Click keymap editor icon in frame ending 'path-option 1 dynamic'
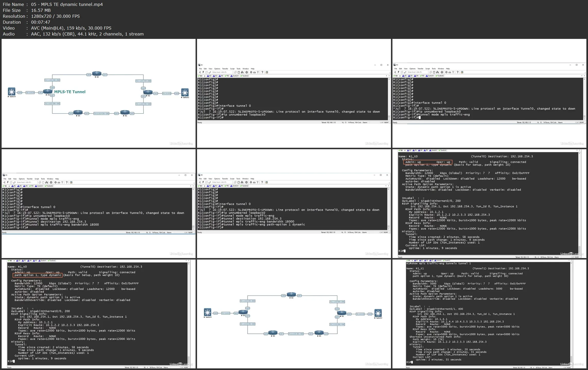Screen dimensions: 588x370 pos(254,182)
